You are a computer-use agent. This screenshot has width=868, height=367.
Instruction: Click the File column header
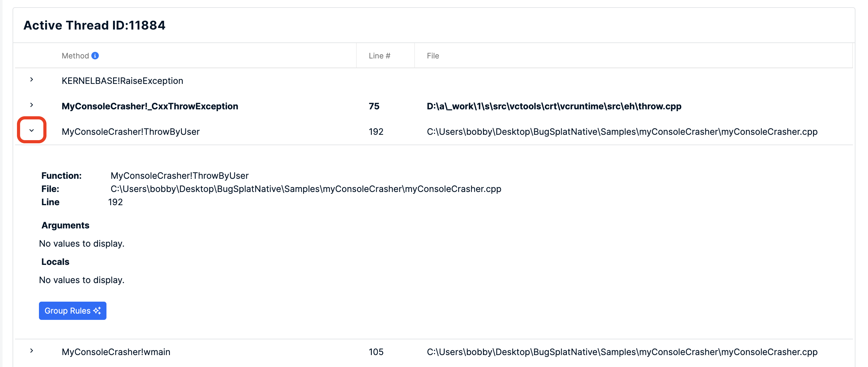[433, 56]
